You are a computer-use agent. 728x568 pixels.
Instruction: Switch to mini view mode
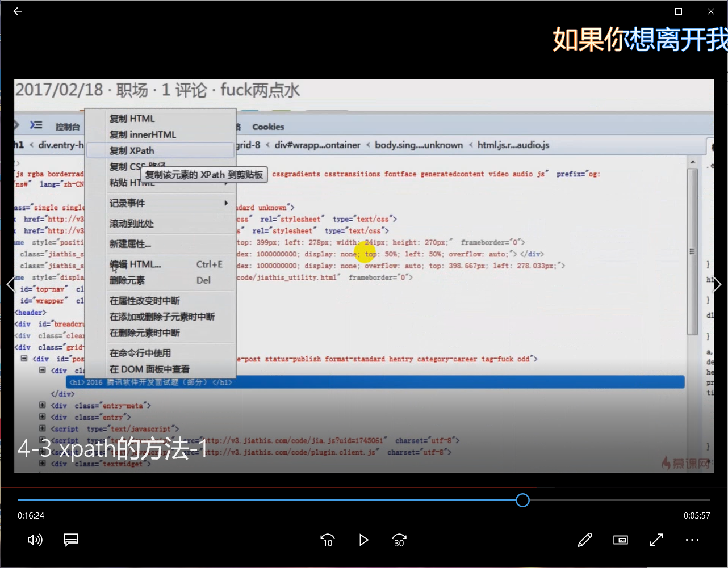[621, 540]
